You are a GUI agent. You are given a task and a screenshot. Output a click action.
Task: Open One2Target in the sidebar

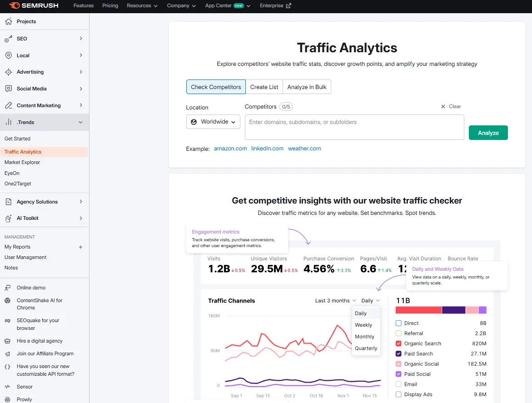(18, 184)
